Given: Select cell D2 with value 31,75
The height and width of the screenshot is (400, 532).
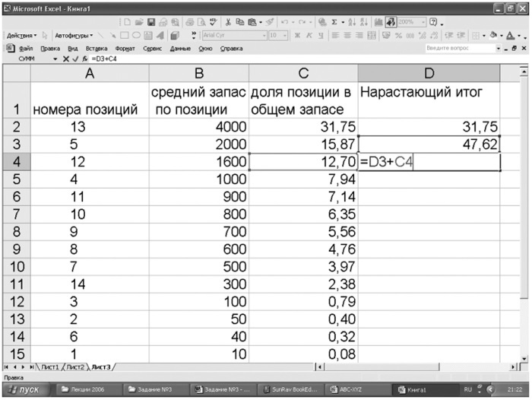Looking at the screenshot, I should 431,126.
